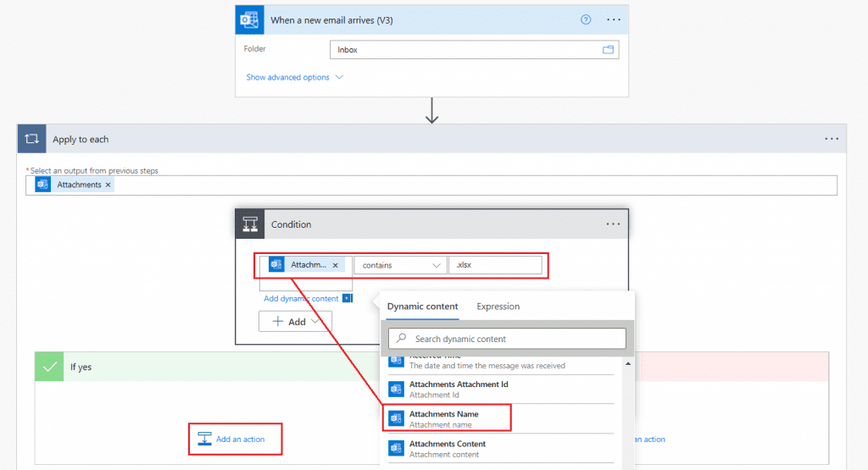
Task: Click the Condition card icon
Action: tap(250, 224)
